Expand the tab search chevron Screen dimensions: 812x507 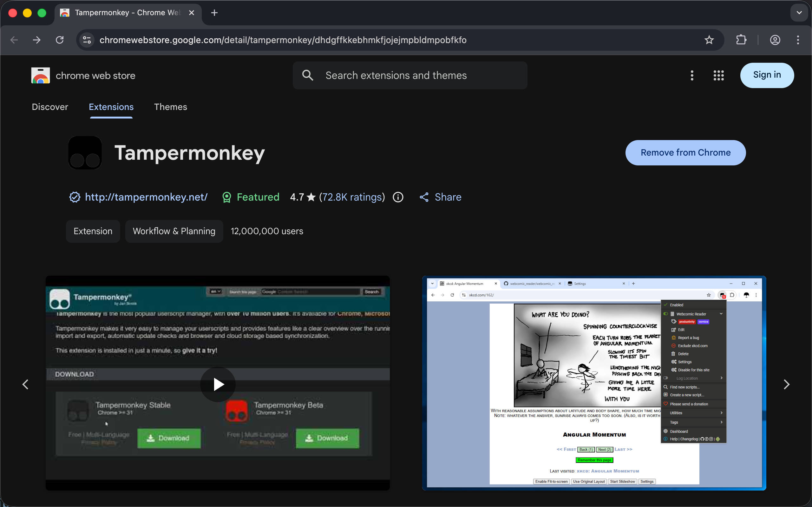click(799, 13)
